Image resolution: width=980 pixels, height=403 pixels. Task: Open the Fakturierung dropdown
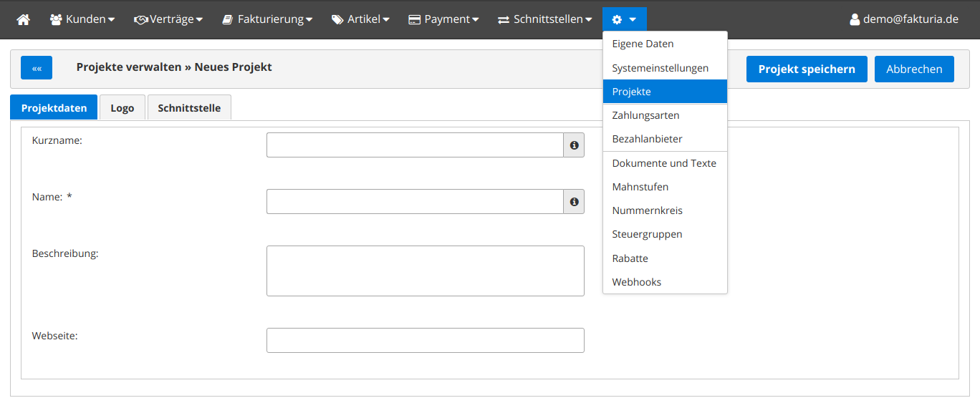[267, 19]
